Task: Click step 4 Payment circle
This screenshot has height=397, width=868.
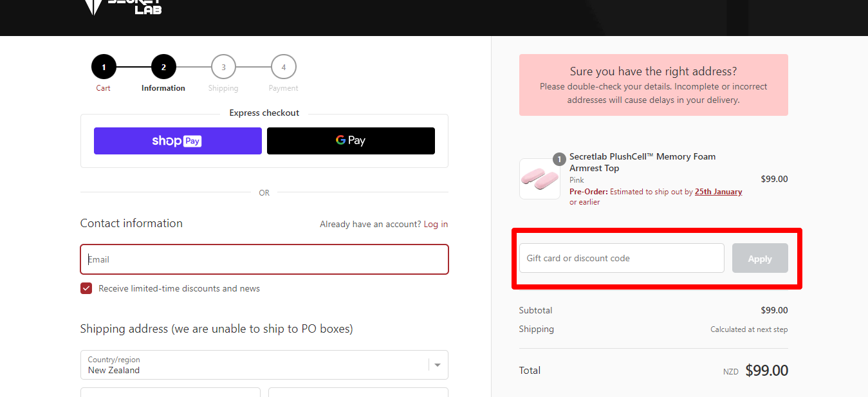Action: [284, 67]
